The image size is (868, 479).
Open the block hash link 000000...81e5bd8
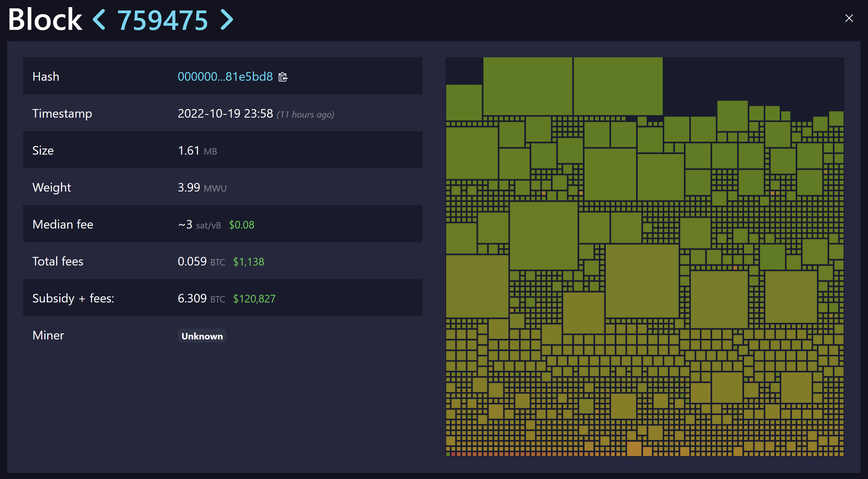pyautogui.click(x=225, y=76)
